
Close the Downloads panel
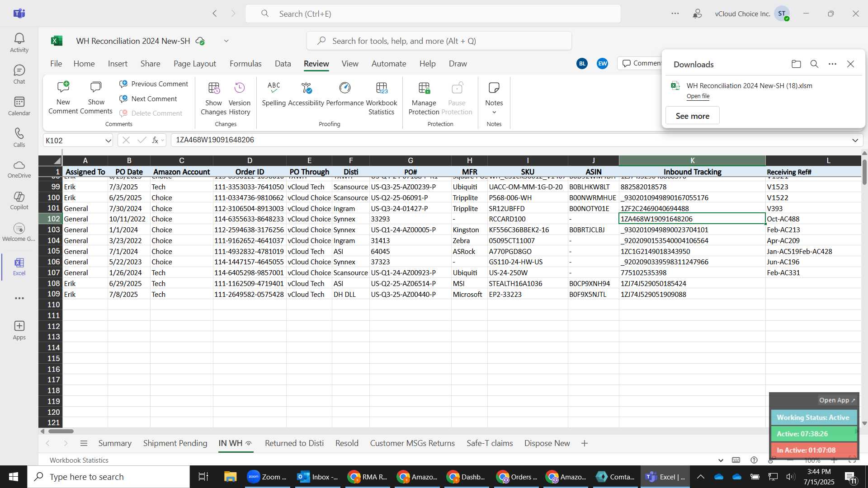[x=850, y=64]
